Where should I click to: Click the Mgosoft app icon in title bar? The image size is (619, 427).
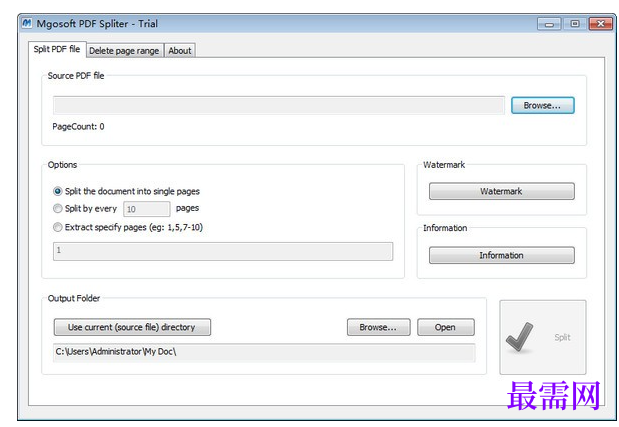coord(27,23)
